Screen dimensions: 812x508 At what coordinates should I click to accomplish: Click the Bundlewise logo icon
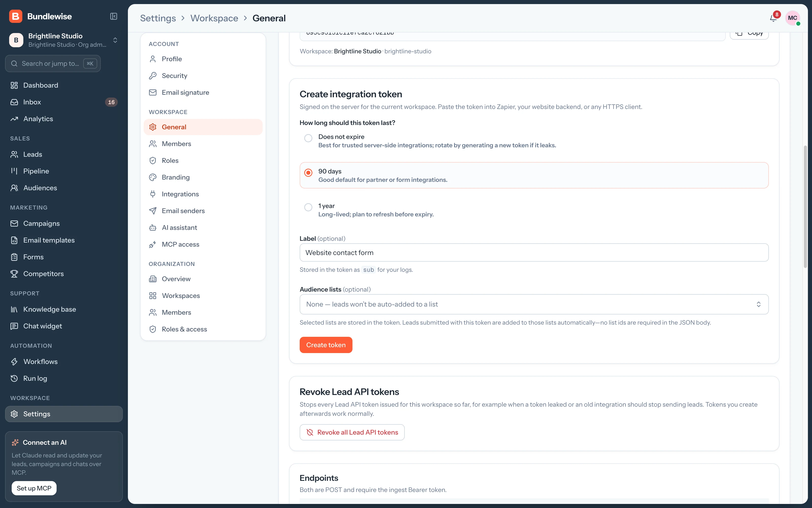[16, 16]
